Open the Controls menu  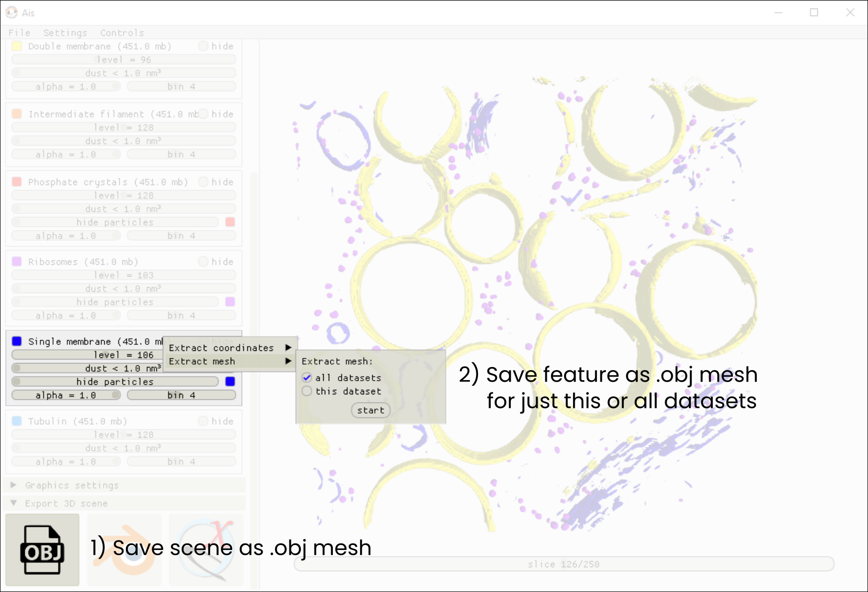click(x=122, y=33)
